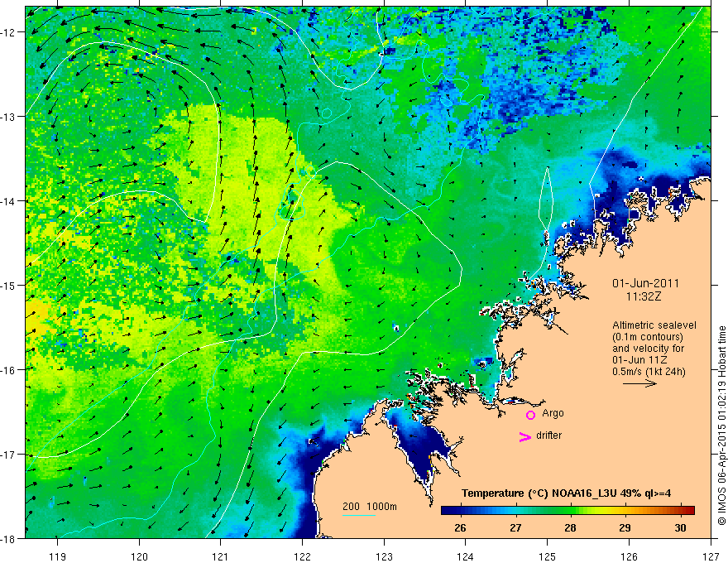Click the temperature color bar at 28
The height and width of the screenshot is (563, 728).
pyautogui.click(x=571, y=511)
